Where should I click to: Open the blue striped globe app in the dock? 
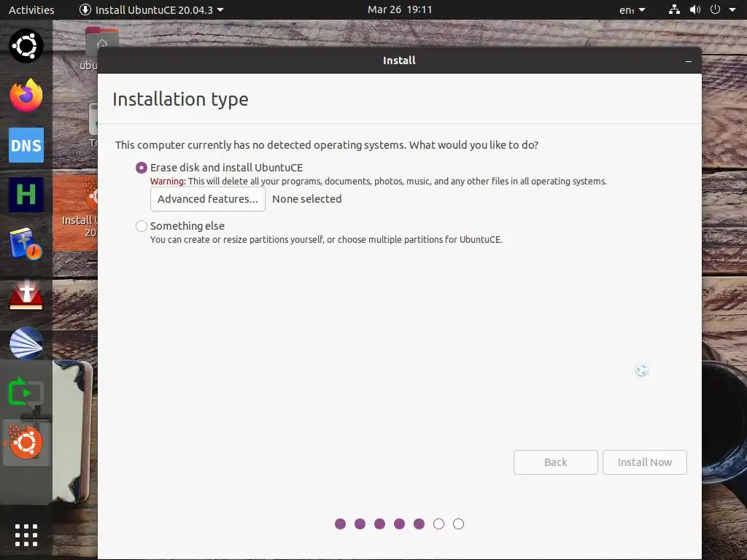(26, 343)
